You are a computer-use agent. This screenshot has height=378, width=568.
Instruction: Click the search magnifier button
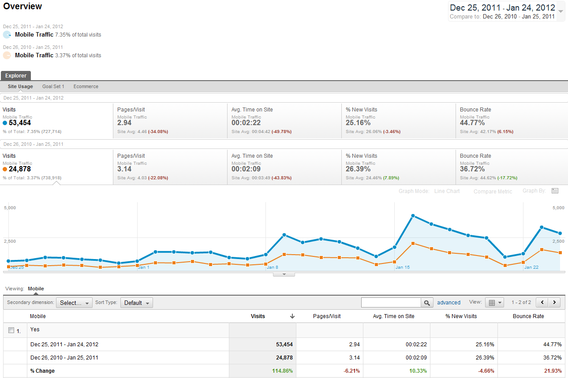(427, 303)
